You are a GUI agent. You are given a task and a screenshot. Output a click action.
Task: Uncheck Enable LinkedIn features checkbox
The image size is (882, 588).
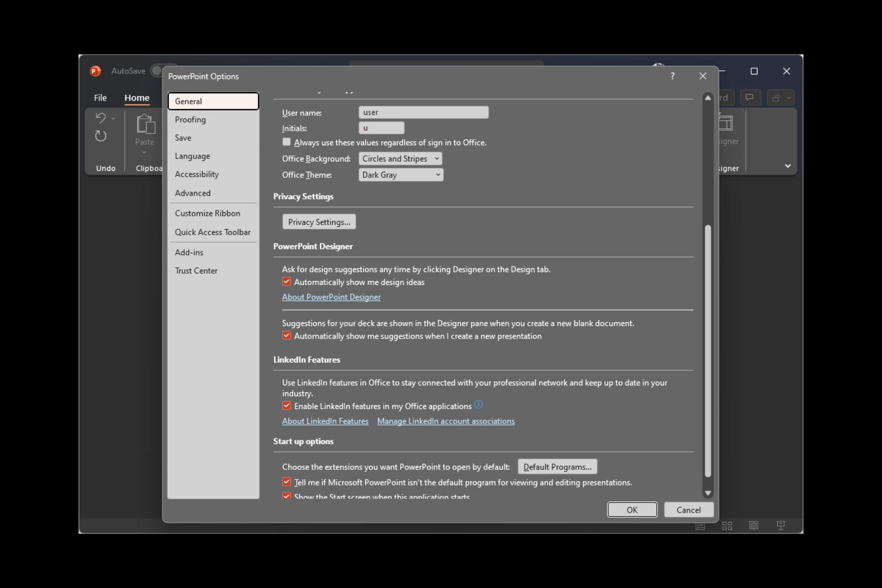point(287,406)
